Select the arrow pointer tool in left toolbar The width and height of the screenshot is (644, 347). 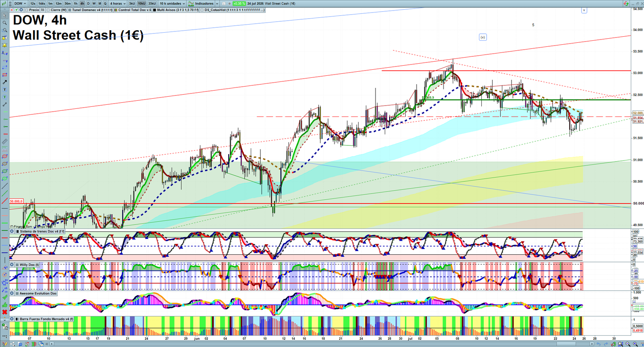(5, 15)
